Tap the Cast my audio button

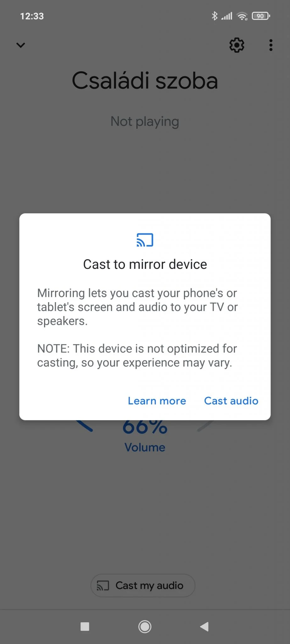(143, 586)
